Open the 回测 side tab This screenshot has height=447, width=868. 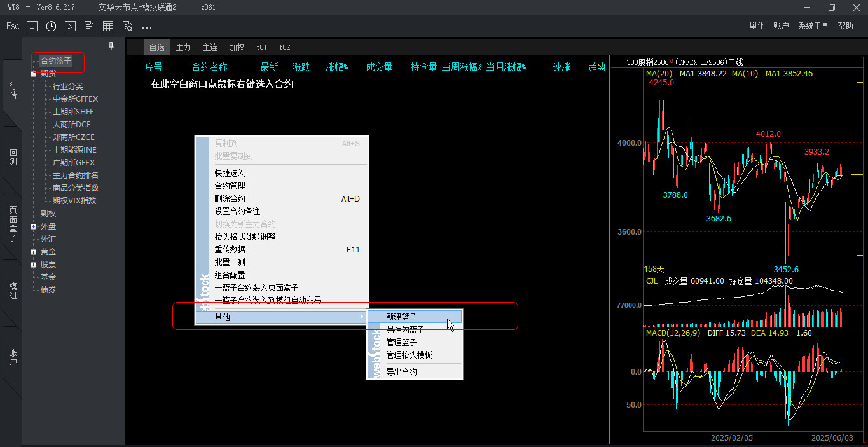[x=13, y=157]
